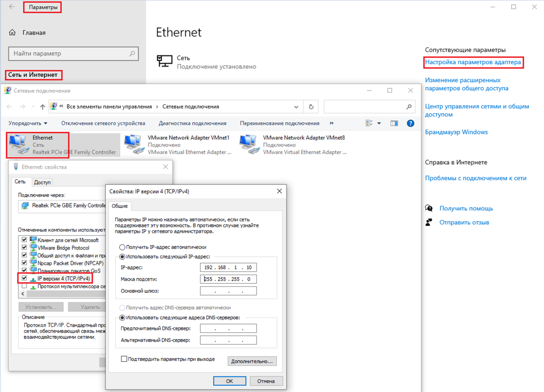Click Отмена in IPv4 properties
The height and width of the screenshot is (392, 544).
[266, 381]
